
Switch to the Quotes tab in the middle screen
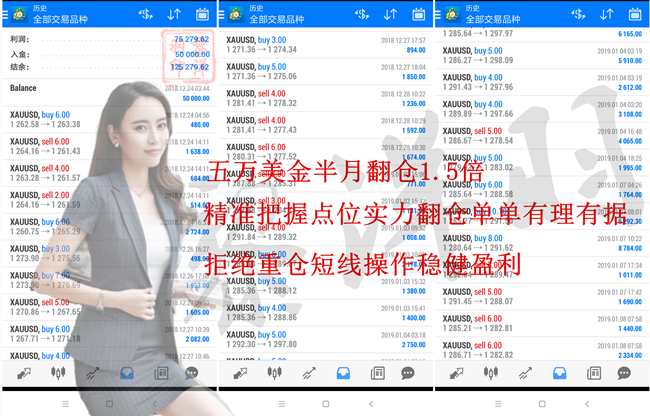240,373
